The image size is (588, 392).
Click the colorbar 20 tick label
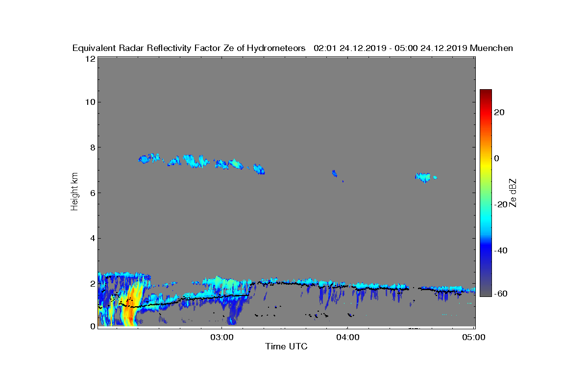500,112
